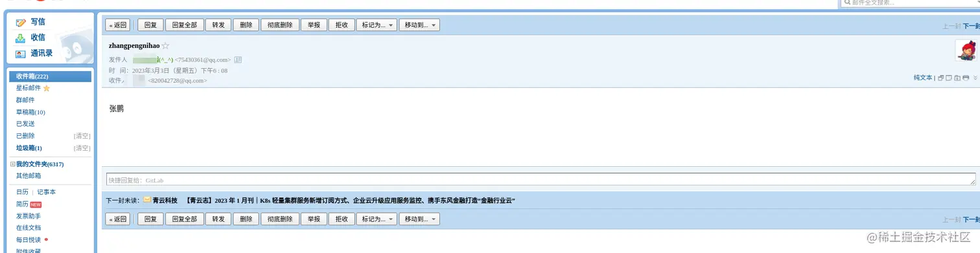The height and width of the screenshot is (253, 980).
Task: Click the top 回复全部 button
Action: point(184,25)
